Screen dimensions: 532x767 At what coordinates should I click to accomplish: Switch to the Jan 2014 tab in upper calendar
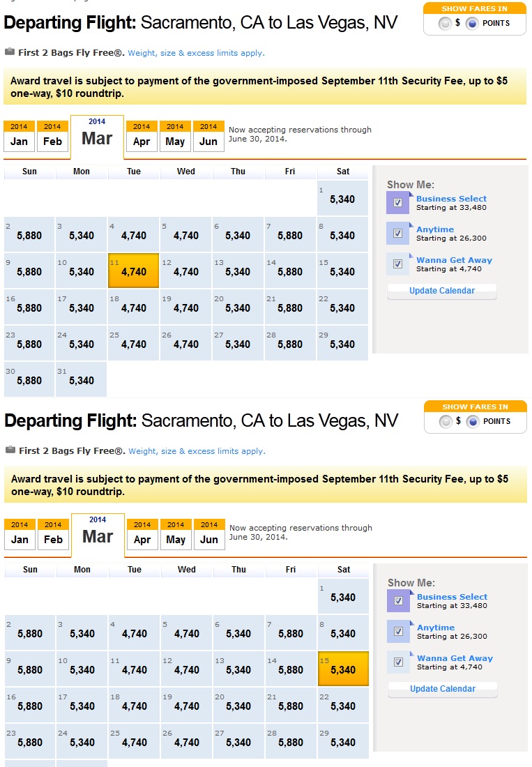tap(19, 136)
